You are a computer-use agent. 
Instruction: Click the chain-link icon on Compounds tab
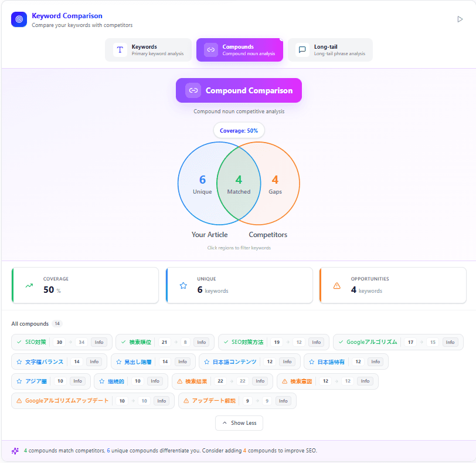[210, 50]
